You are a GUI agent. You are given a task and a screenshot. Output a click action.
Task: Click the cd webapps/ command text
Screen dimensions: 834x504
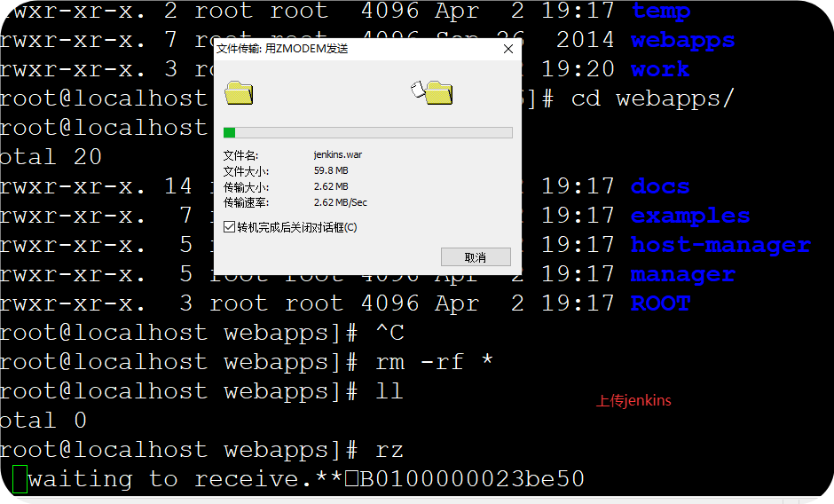click(x=652, y=98)
